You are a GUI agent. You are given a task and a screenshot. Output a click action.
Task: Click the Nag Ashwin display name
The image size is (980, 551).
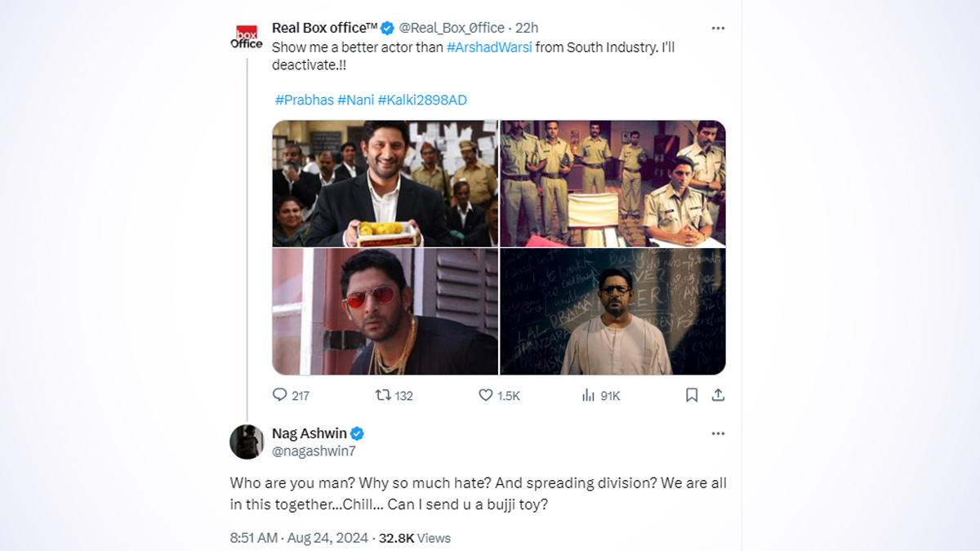(x=309, y=433)
